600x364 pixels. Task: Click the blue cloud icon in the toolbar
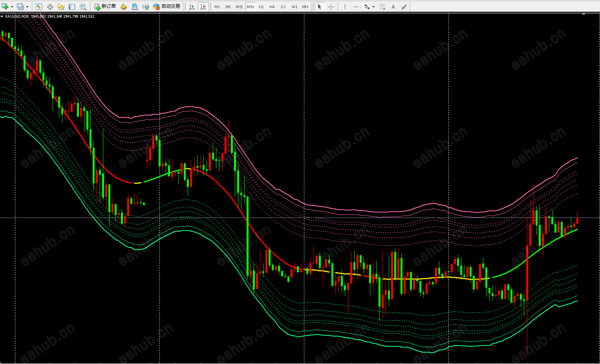(x=135, y=7)
